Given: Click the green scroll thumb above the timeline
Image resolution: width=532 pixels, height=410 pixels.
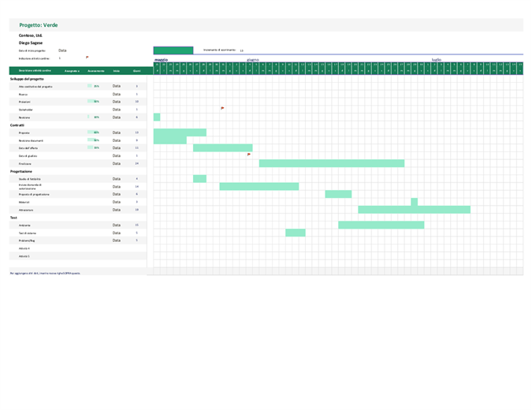Looking at the screenshot, I should tap(173, 50).
